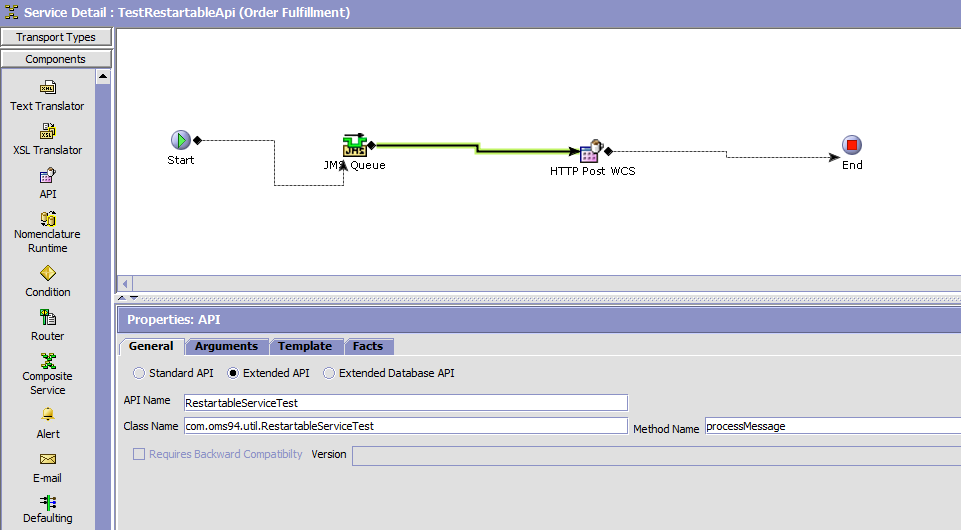Select the Text Translator component icon

pyautogui.click(x=47, y=88)
